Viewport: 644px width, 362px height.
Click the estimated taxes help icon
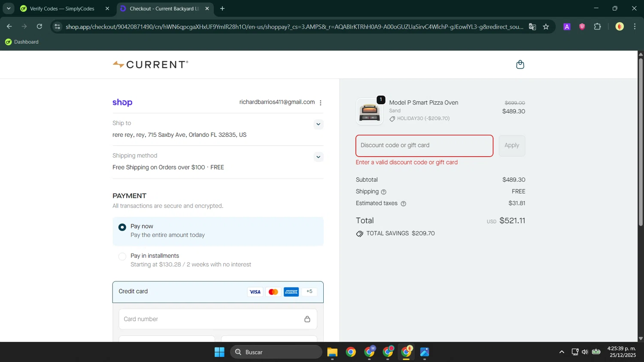403,204
